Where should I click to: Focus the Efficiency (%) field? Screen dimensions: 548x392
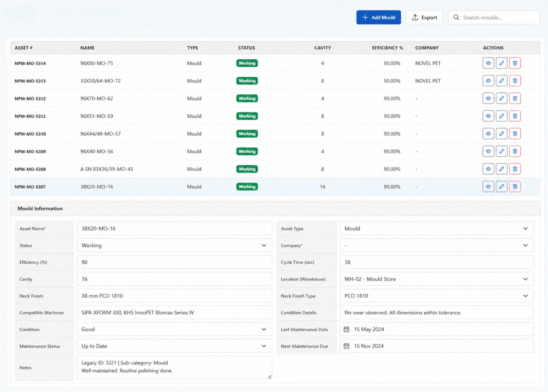coord(174,262)
